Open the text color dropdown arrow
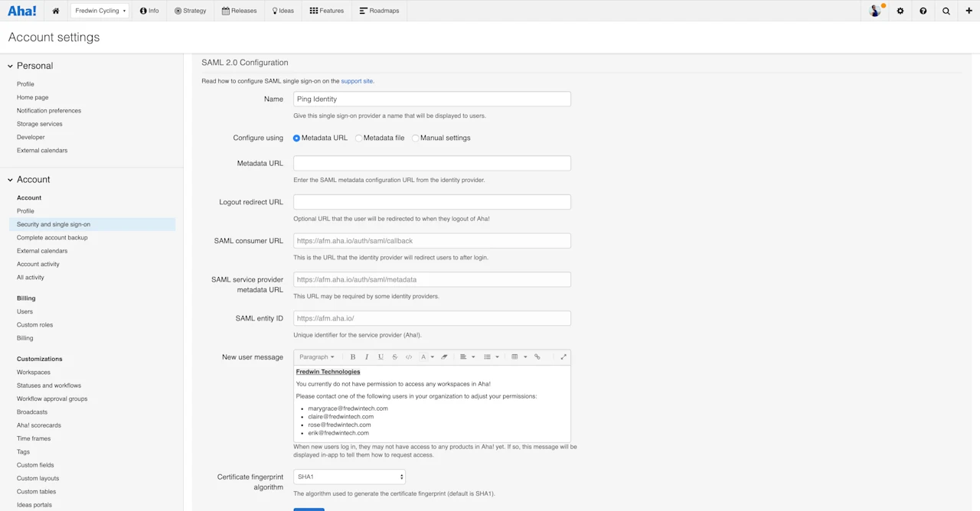Viewport: 980px width, 511px height. [x=433, y=357]
